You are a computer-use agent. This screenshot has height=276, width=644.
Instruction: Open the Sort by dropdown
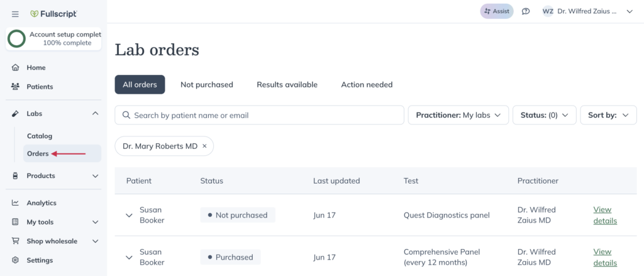608,115
